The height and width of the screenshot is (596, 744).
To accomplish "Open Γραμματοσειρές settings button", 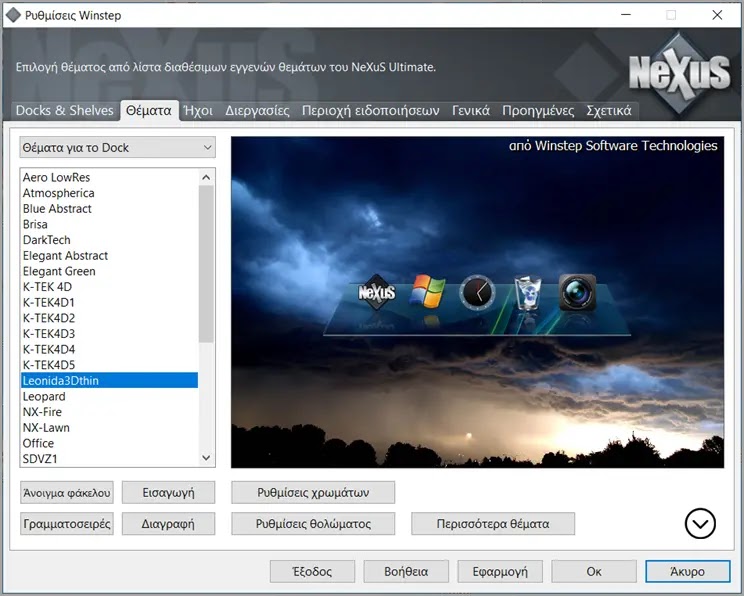I will [67, 524].
